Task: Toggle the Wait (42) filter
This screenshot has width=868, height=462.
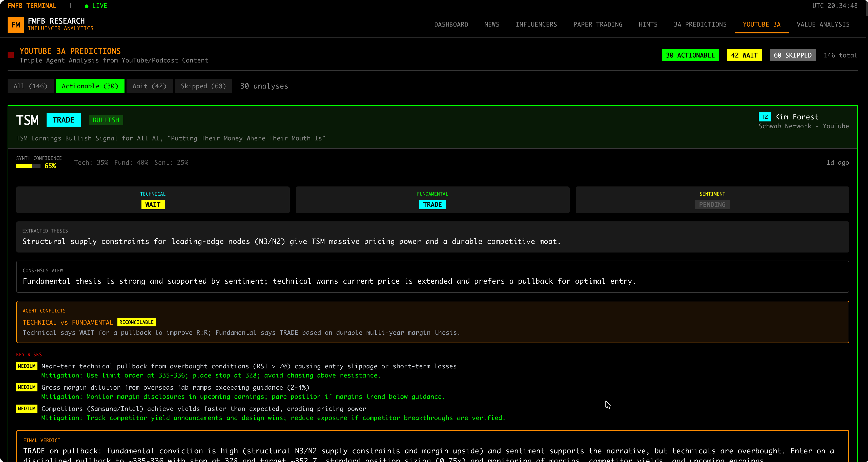Action: (149, 86)
